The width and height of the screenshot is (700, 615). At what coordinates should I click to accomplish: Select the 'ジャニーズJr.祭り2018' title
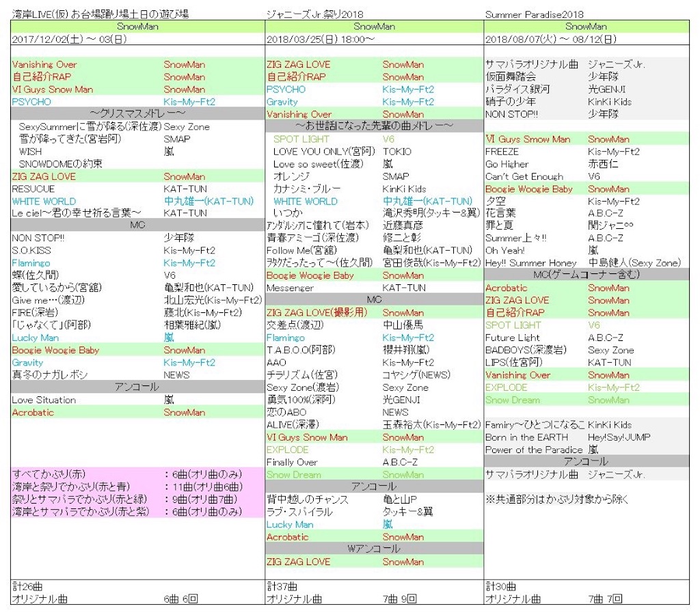(x=315, y=14)
